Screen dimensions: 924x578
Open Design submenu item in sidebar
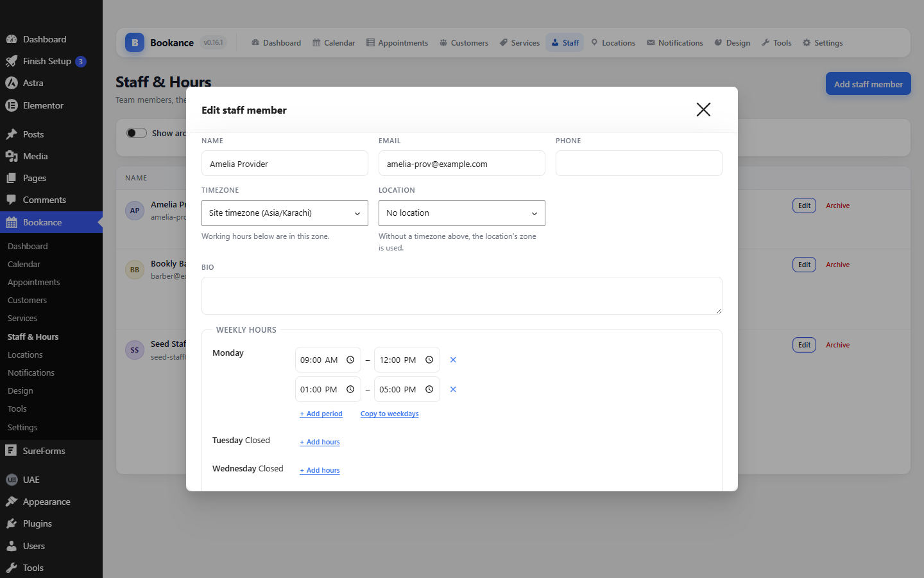[x=51, y=390]
